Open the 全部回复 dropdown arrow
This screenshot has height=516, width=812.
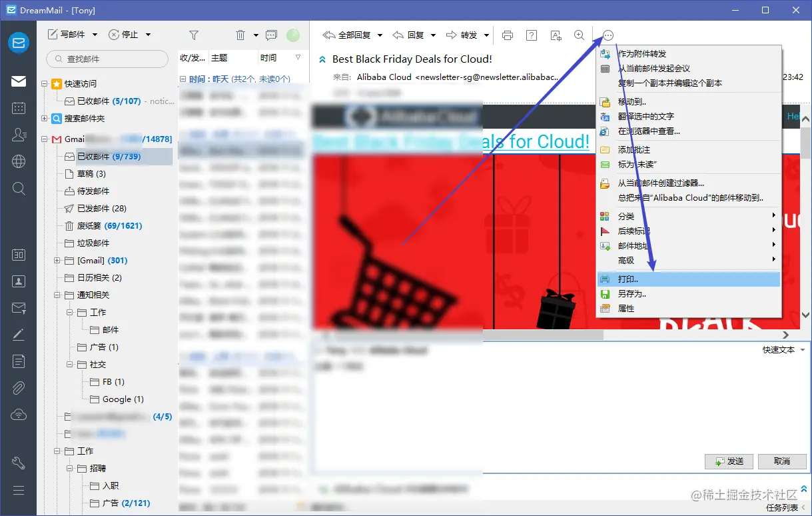point(380,35)
